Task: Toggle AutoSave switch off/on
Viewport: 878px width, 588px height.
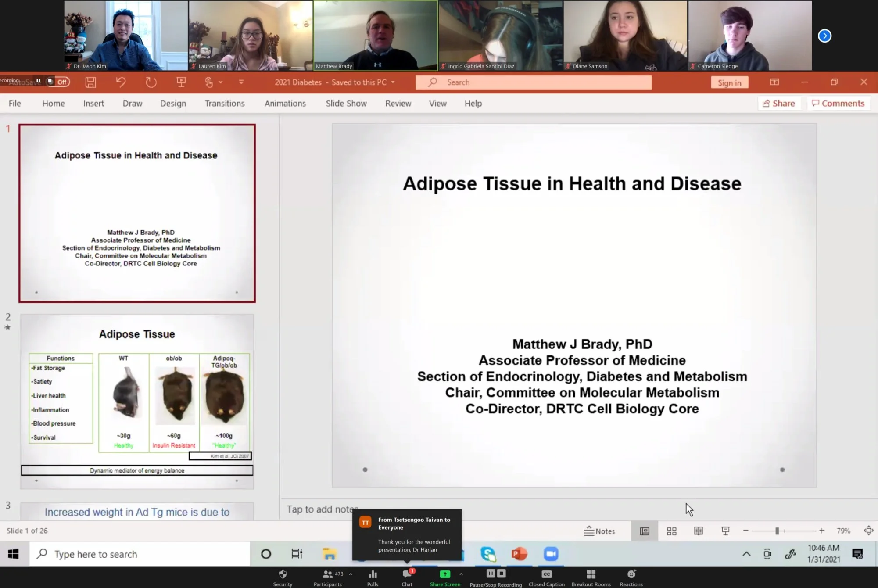Action: coord(58,82)
